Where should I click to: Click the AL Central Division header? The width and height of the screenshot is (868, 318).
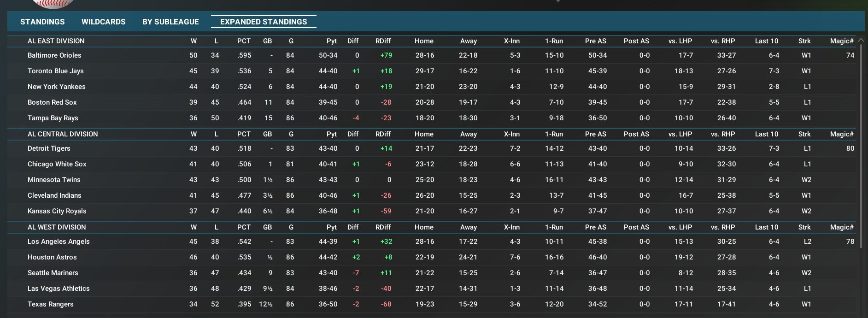coord(63,134)
